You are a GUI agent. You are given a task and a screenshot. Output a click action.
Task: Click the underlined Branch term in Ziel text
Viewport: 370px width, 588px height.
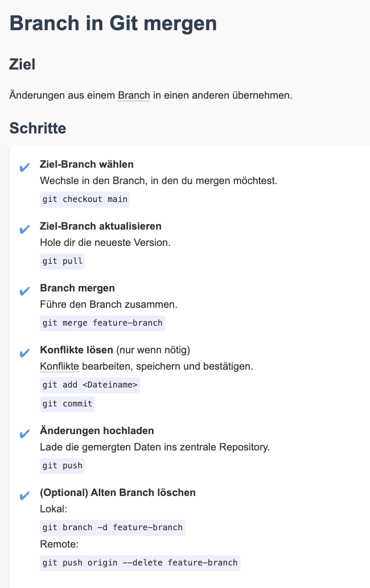[x=134, y=96]
